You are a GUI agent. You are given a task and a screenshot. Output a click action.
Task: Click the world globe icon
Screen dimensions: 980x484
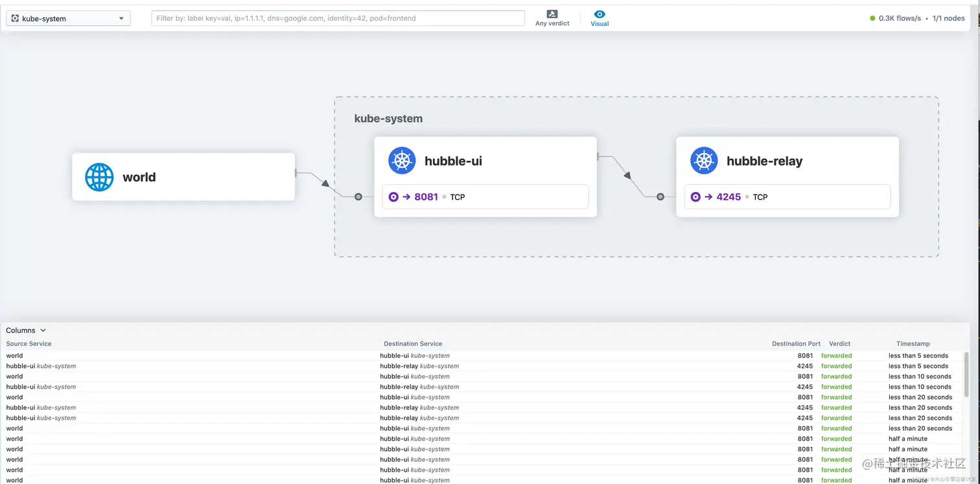(99, 177)
